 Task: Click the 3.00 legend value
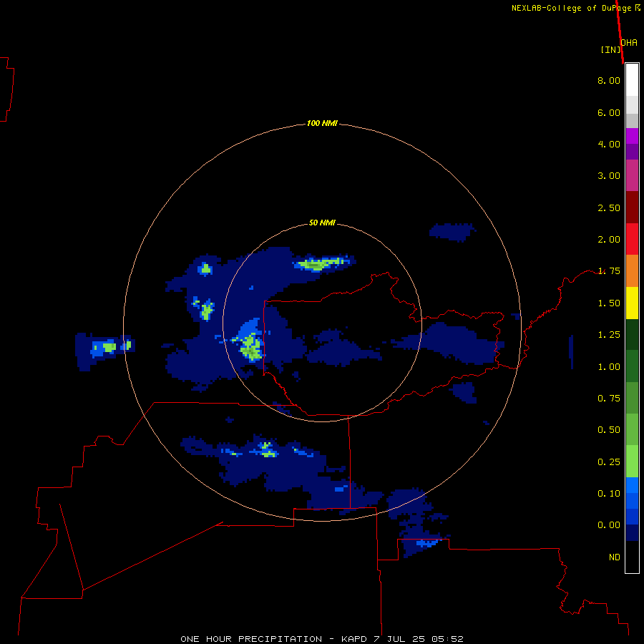point(609,176)
